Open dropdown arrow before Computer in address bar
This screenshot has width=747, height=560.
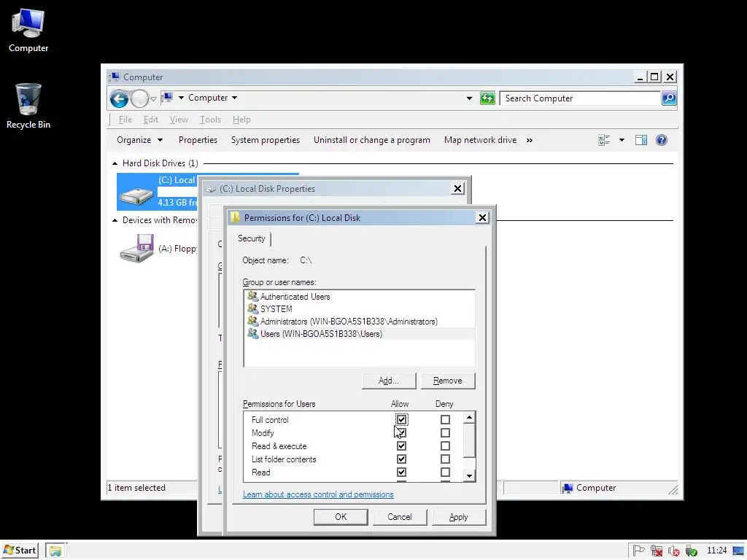(181, 98)
